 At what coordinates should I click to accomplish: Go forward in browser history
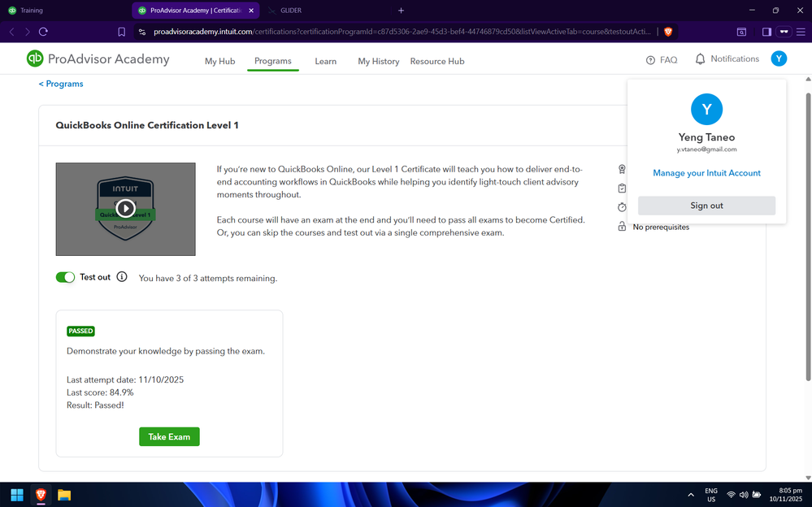28,32
